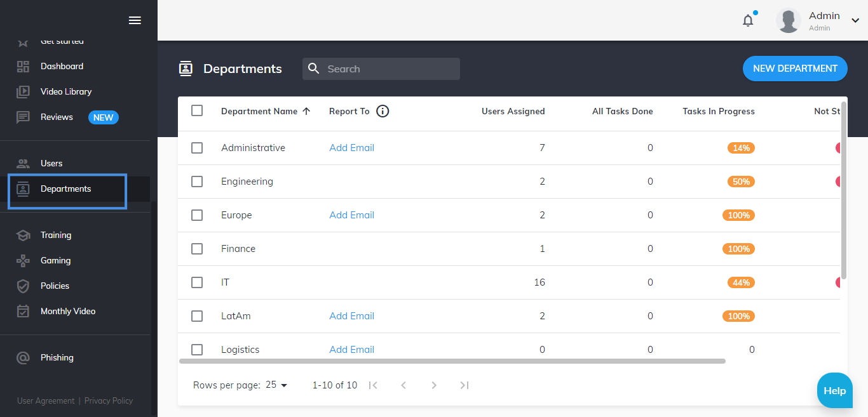Click the notification bell icon
The width and height of the screenshot is (868, 417).
748,20
